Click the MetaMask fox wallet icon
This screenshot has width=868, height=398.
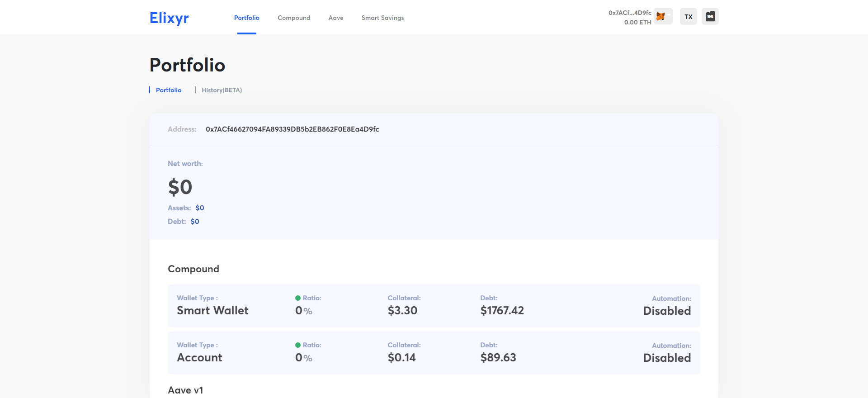click(660, 17)
